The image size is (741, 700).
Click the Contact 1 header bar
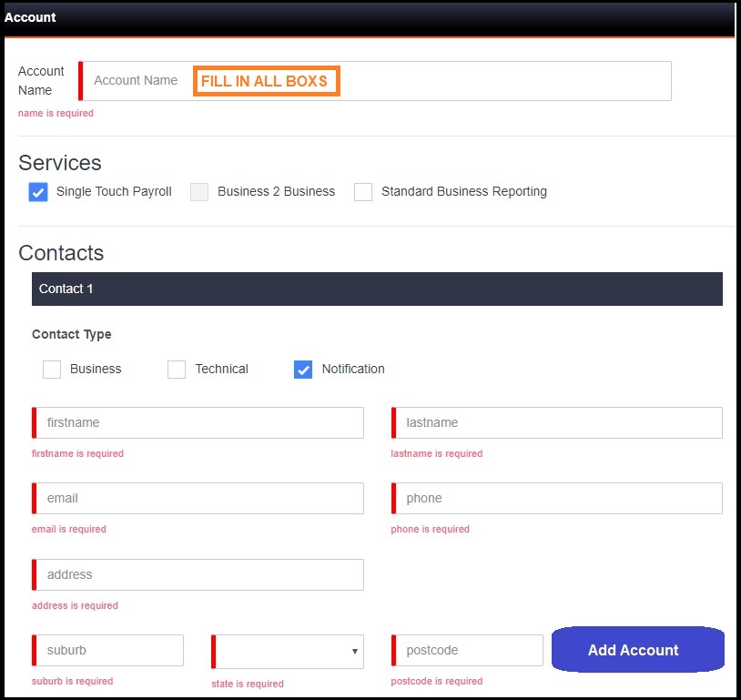[377, 289]
